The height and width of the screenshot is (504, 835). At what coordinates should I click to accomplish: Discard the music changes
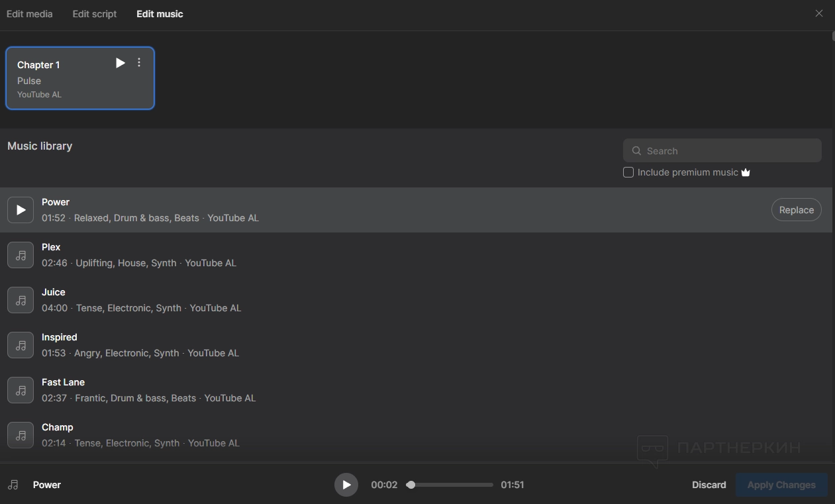click(709, 485)
